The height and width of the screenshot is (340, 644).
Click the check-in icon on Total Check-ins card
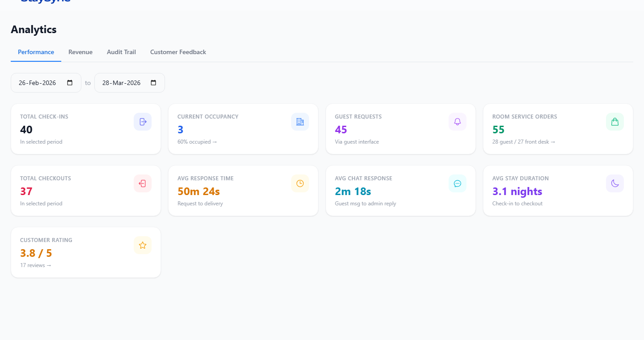142,121
